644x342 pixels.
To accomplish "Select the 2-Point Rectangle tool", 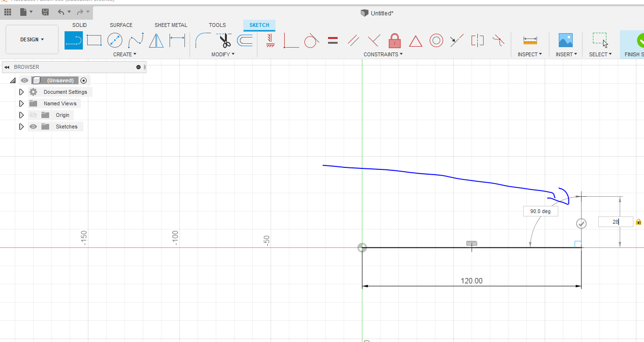I will [x=94, y=40].
